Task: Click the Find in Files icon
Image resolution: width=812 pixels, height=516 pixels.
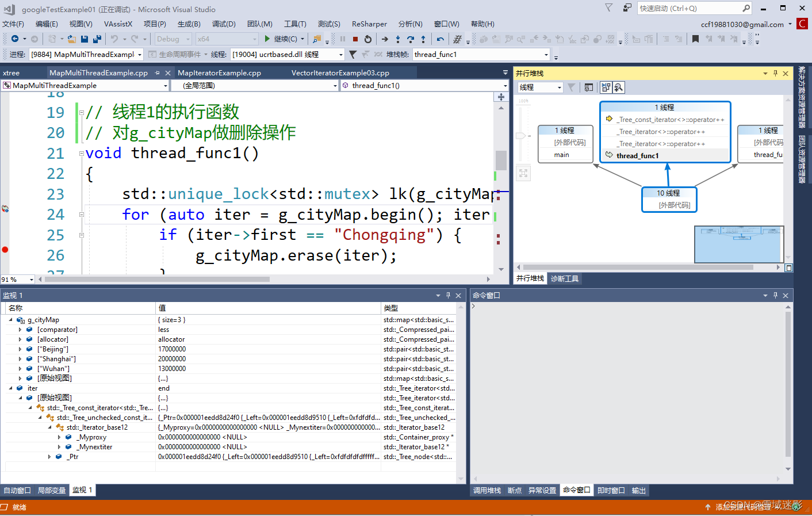Action: (x=316, y=39)
